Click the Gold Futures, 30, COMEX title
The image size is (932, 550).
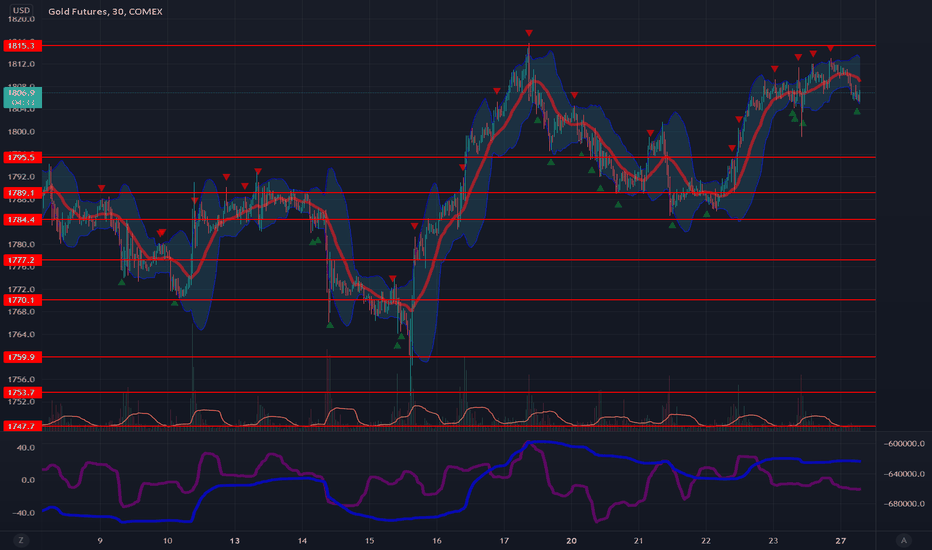[105, 11]
